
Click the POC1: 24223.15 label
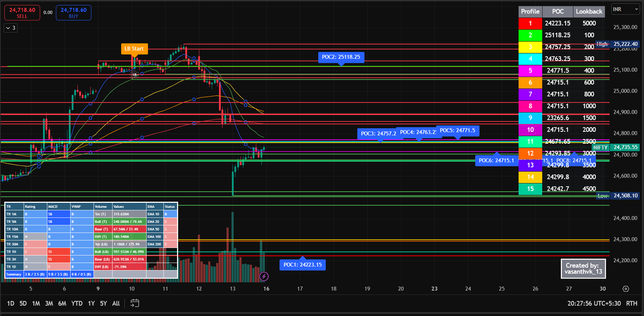(x=303, y=264)
